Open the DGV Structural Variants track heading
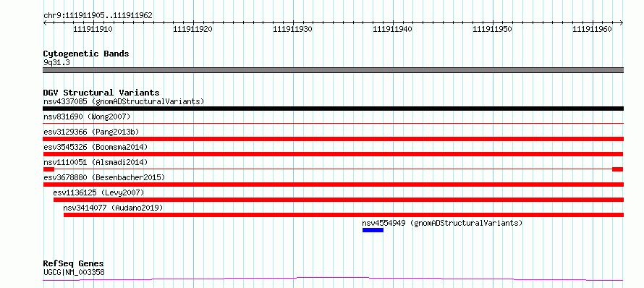This screenshot has width=644, height=288. (101, 93)
